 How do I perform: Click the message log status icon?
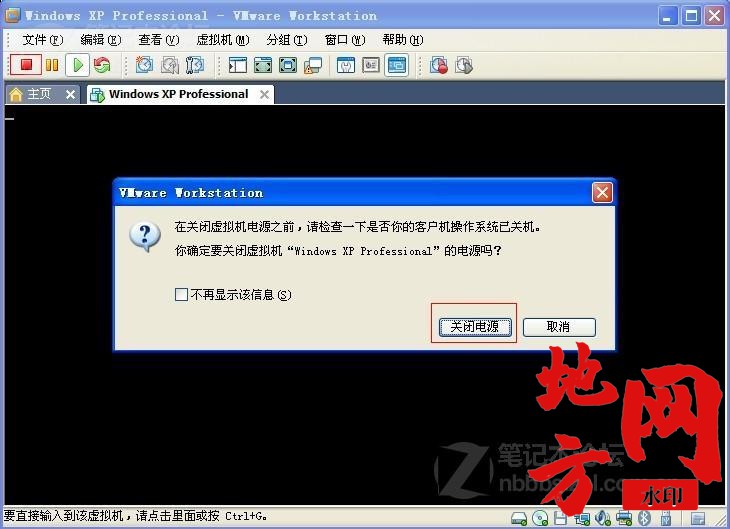point(697,518)
